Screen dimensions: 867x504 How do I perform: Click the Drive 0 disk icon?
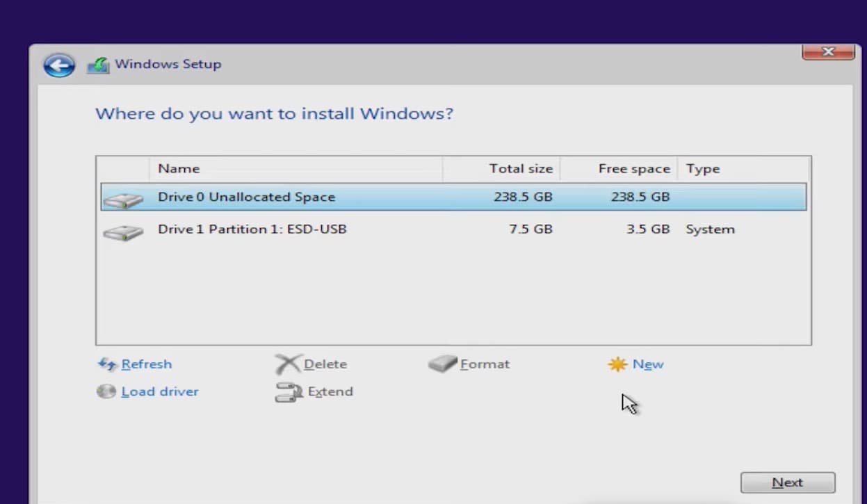(123, 200)
